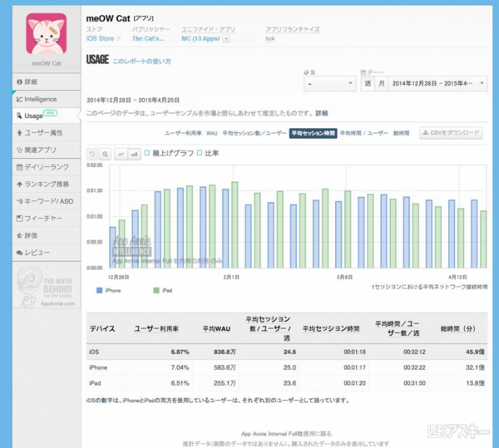Expand the MC (13 Apps) dropdown arrow
499x448 pixels.
click(x=226, y=39)
